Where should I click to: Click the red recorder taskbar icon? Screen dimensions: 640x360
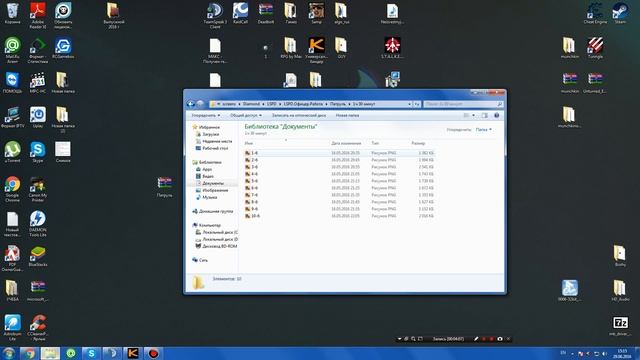coord(153,353)
